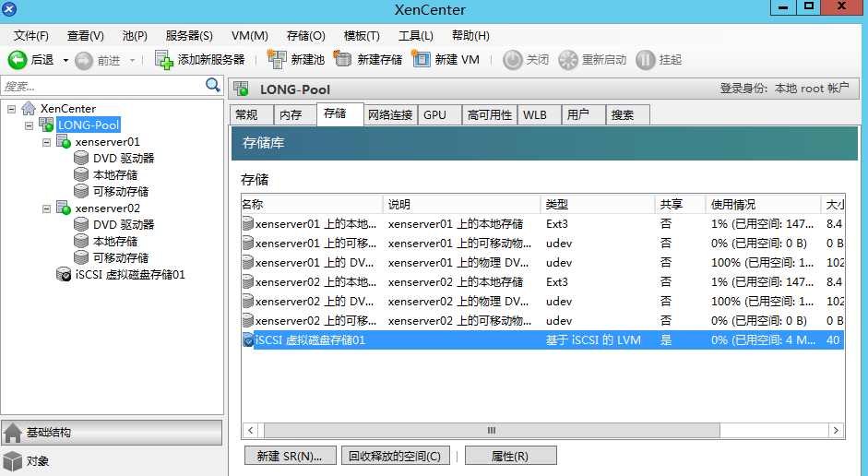Click the New VM toolbar icon
This screenshot has width=868, height=476.
tap(421, 59)
